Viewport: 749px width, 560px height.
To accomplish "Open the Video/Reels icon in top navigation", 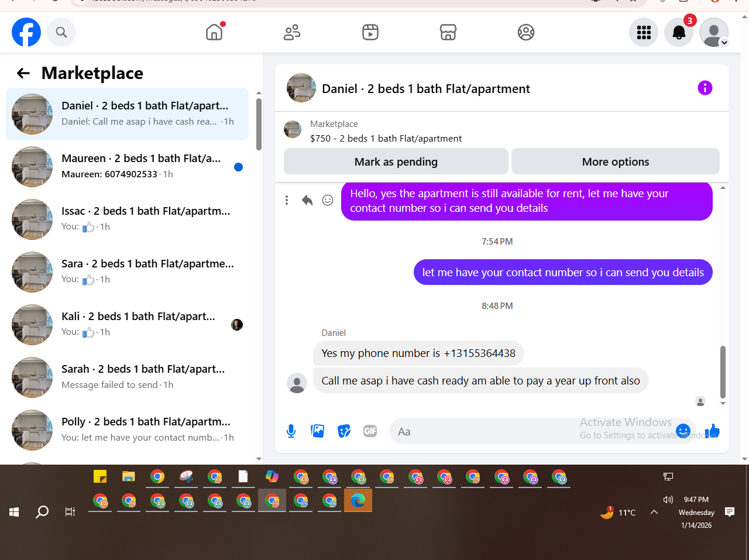I will [x=370, y=32].
